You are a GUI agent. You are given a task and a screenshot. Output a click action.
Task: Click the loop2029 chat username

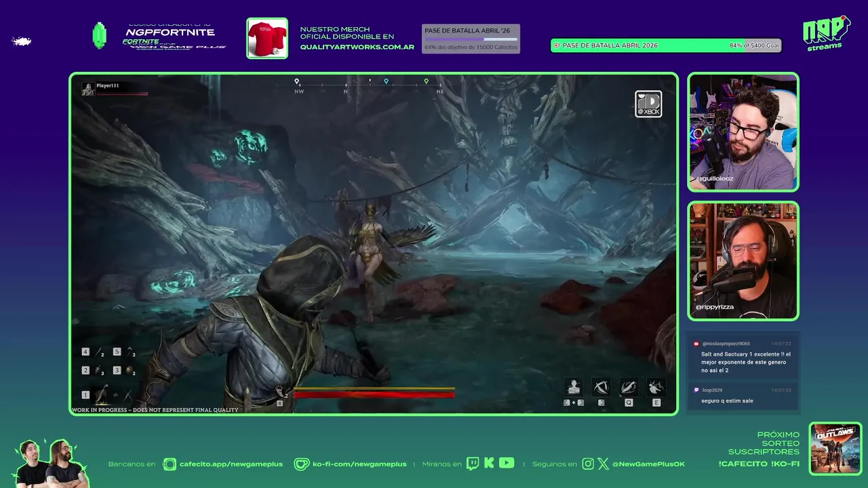[713, 390]
